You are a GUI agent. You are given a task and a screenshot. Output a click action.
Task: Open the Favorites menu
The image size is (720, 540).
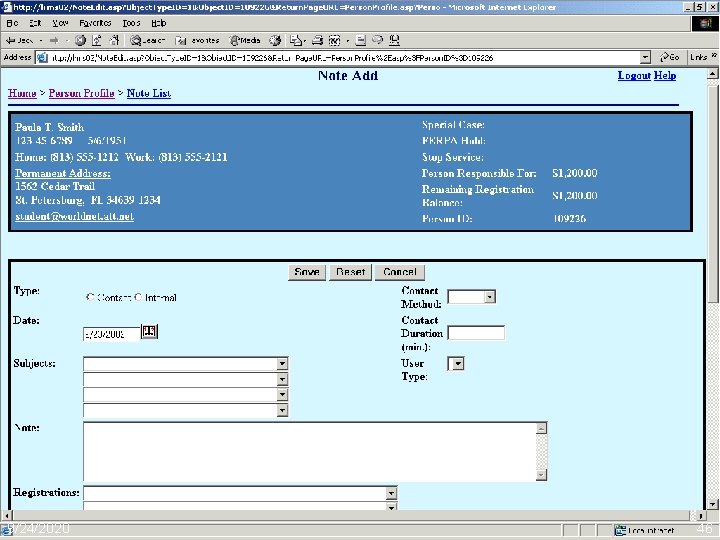(95, 23)
